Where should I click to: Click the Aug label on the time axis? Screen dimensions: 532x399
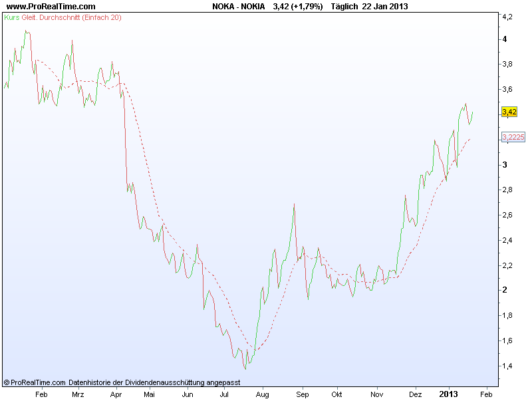(262, 394)
